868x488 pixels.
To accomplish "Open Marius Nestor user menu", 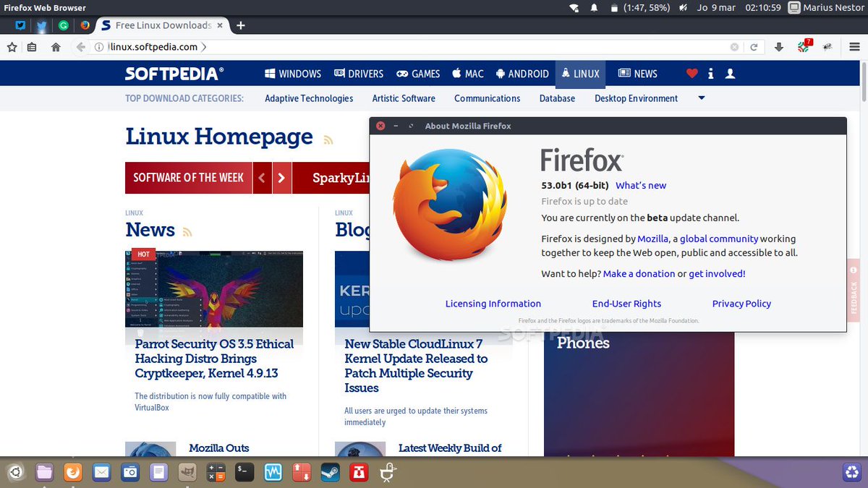I will click(x=825, y=8).
